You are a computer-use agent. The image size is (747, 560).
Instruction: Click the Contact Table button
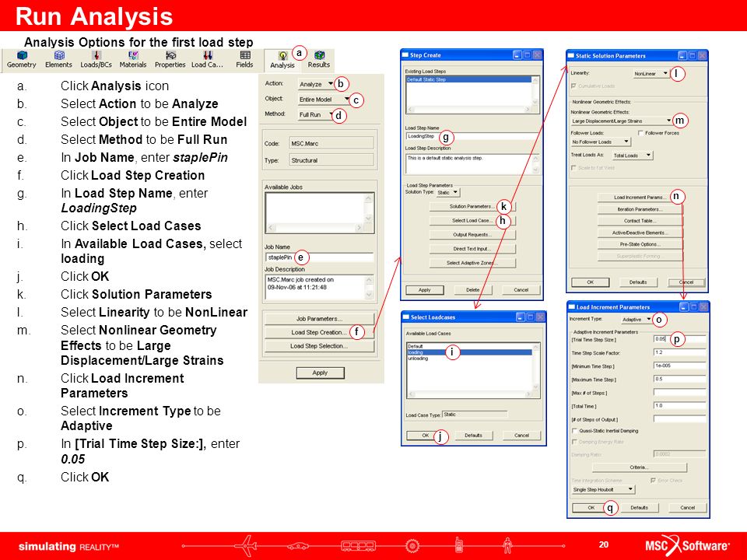[640, 220]
